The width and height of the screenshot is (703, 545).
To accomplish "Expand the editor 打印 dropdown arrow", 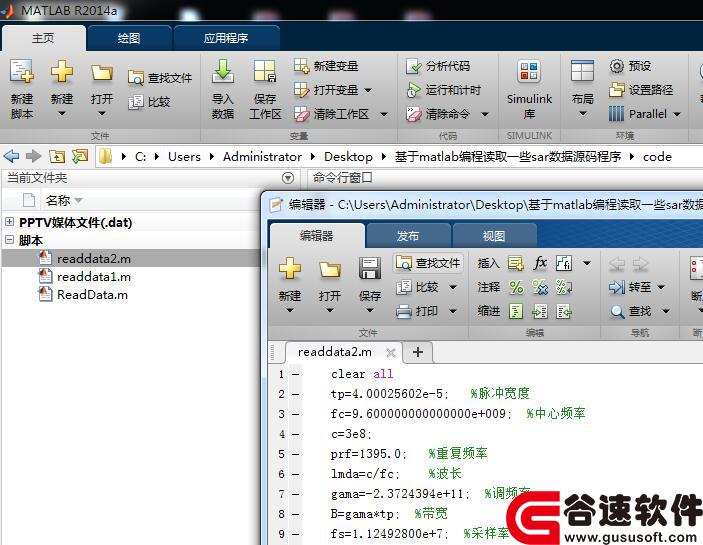I will [453, 311].
